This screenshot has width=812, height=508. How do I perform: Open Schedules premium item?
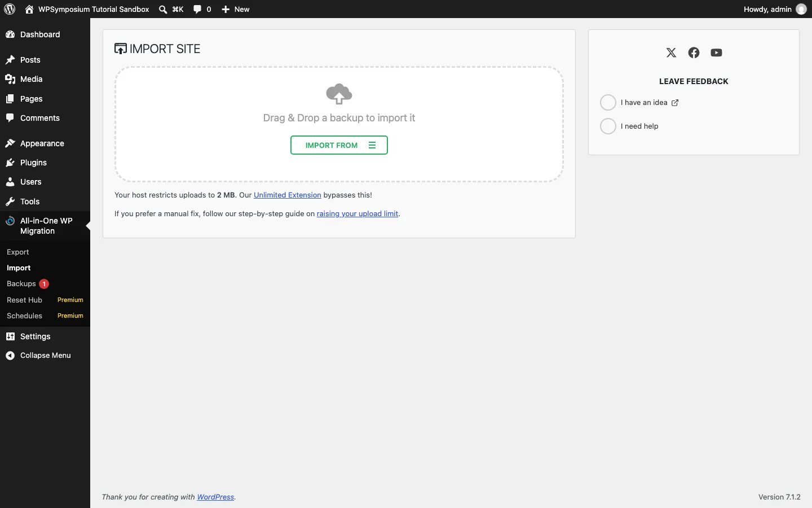(45, 316)
